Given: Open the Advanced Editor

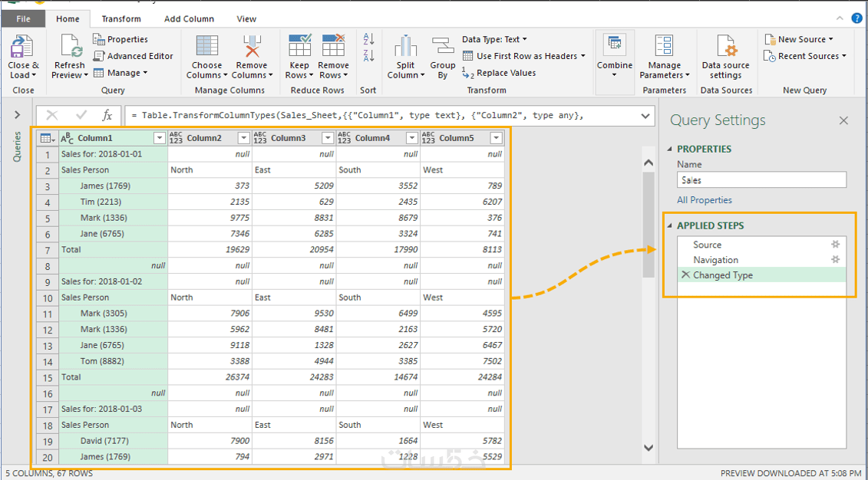Looking at the screenshot, I should [133, 56].
